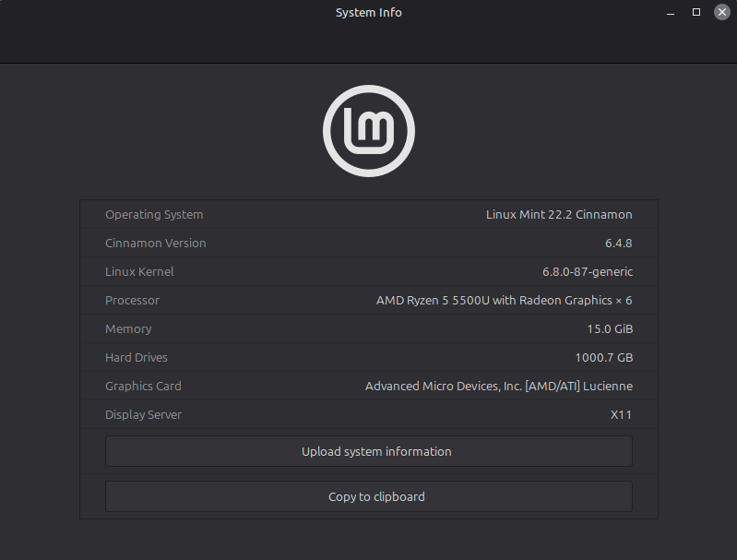Minimize the System Info window

pyautogui.click(x=671, y=13)
